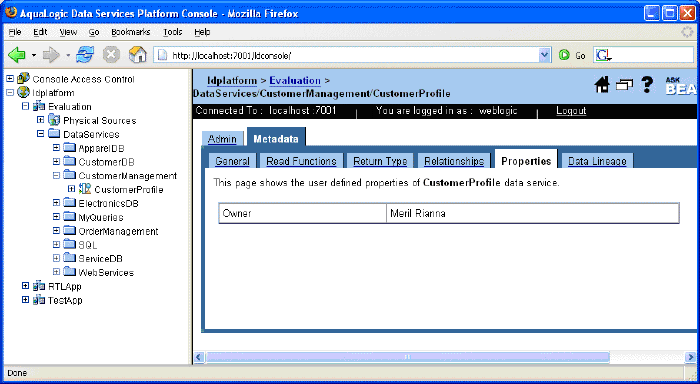Image resolution: width=700 pixels, height=384 pixels.
Task: Click the Physical Sources icon
Action: pos(54,120)
